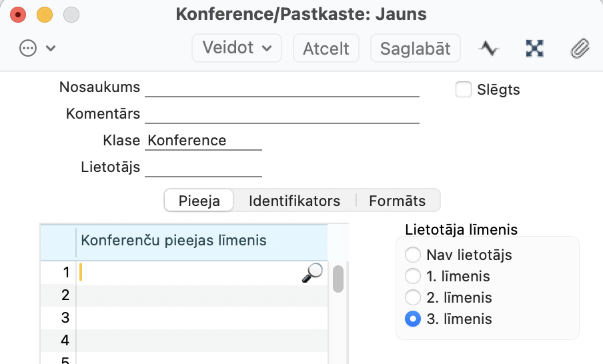Choose the 1. līmenis radio option

(413, 276)
